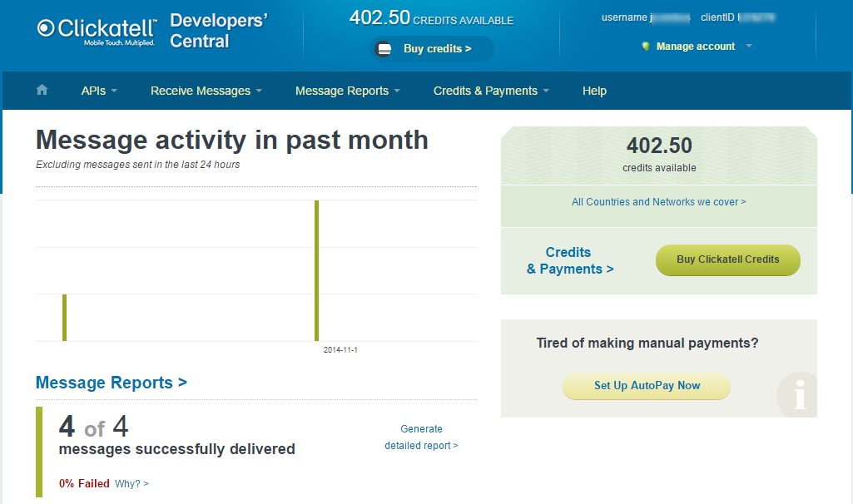
Task: Click the lightbulb icon next to Manage account
Action: click(645, 47)
